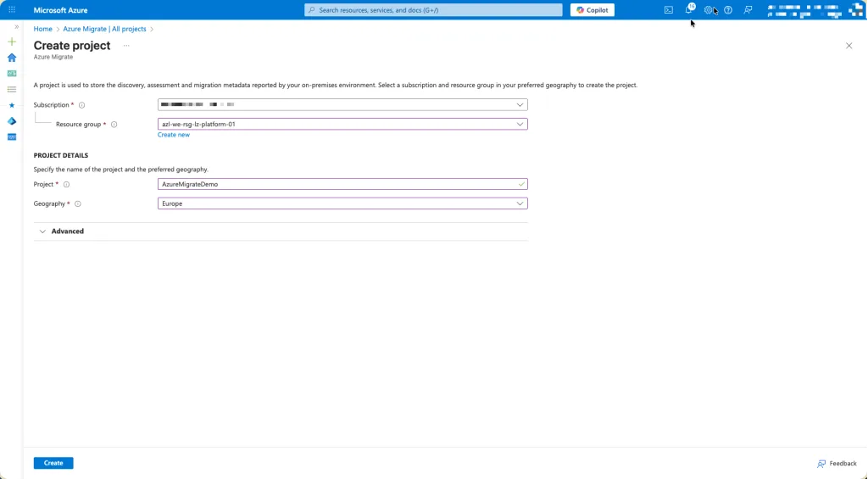Viewport: 868px width, 479px height.
Task: Open Copilot from the header
Action: click(x=592, y=10)
